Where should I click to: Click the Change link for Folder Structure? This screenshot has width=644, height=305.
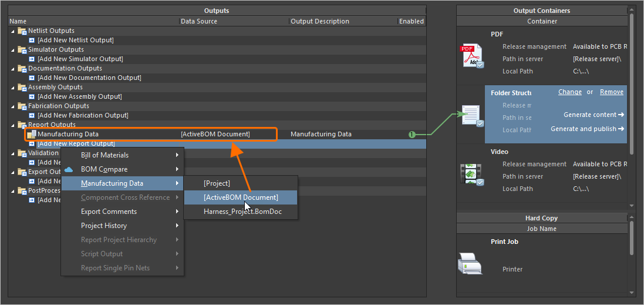coord(569,92)
